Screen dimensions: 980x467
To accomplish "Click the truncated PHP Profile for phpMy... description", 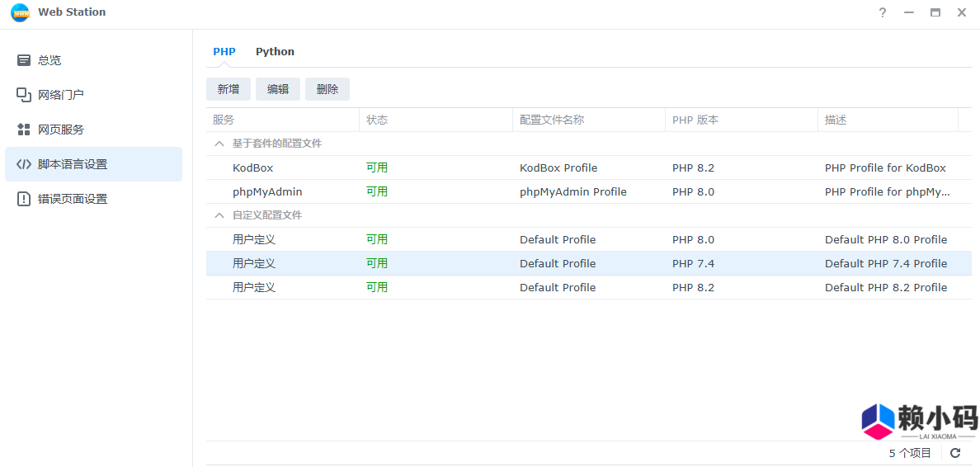I will [888, 192].
